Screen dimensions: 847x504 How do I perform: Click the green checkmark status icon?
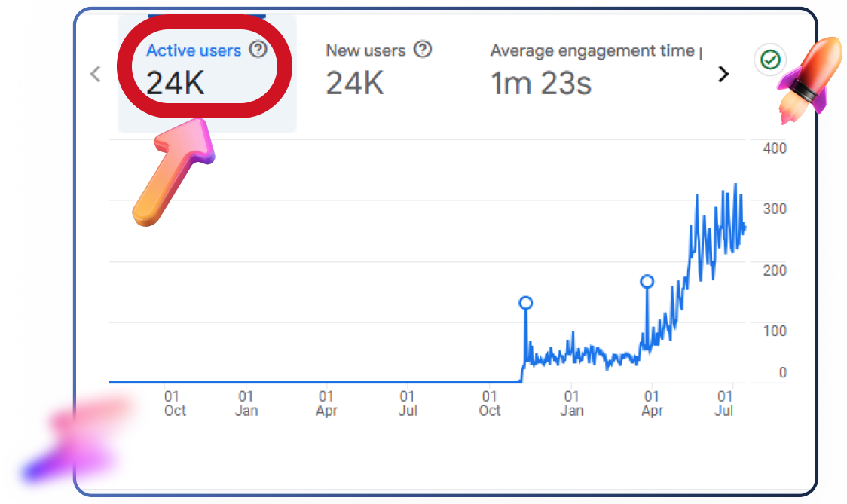(x=769, y=60)
